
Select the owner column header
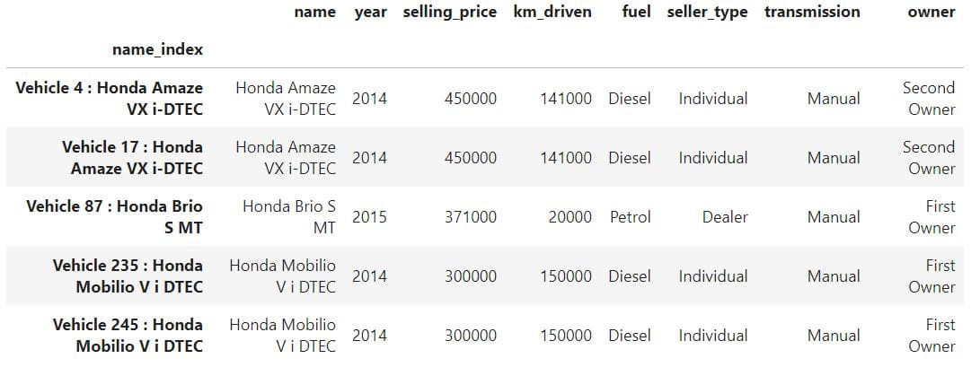click(931, 12)
